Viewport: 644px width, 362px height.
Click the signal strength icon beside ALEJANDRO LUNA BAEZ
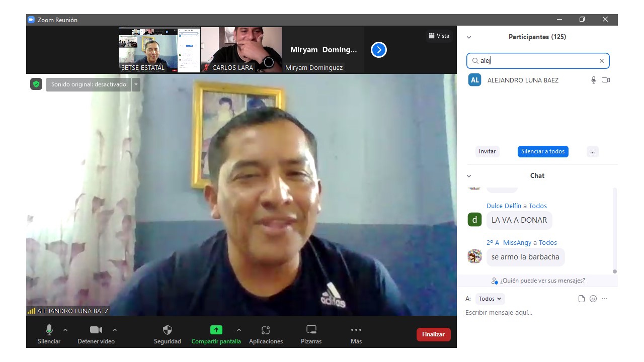point(31,311)
